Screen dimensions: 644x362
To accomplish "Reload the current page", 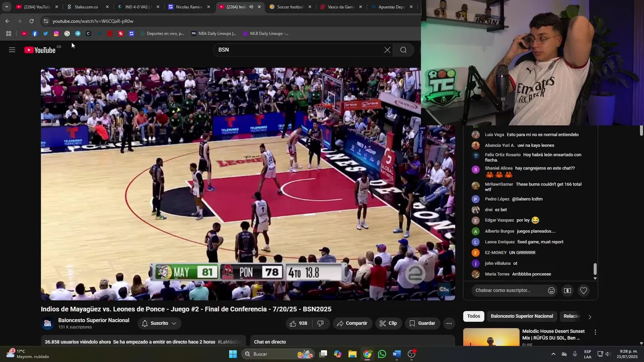I will click(31, 21).
